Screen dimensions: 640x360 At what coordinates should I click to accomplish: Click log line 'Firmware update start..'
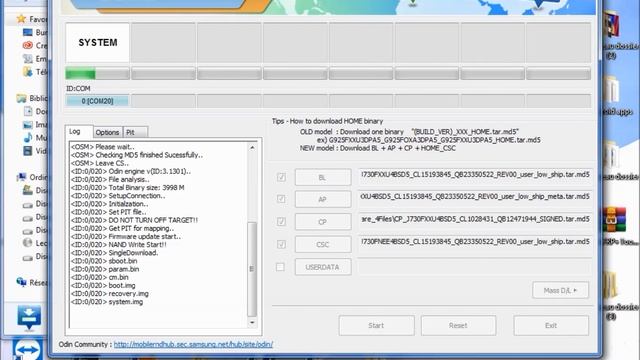[x=126, y=236]
